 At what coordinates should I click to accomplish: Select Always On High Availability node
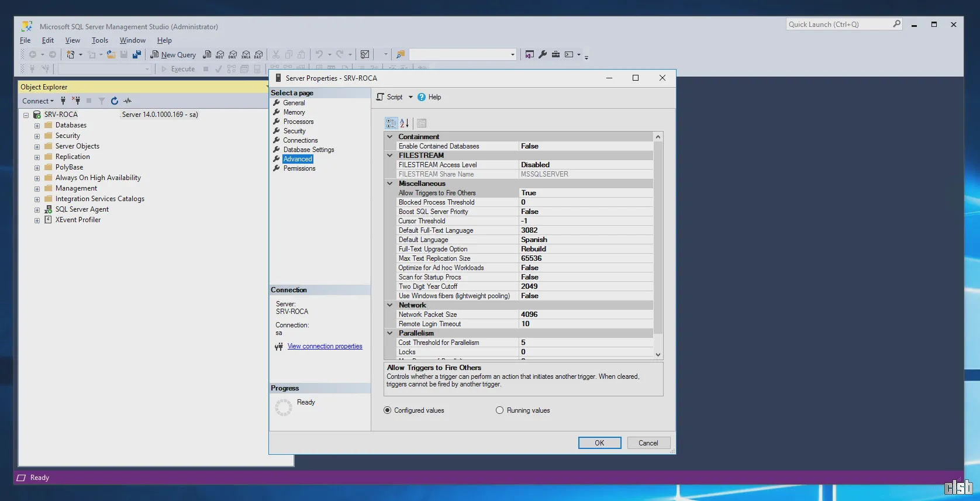click(98, 178)
